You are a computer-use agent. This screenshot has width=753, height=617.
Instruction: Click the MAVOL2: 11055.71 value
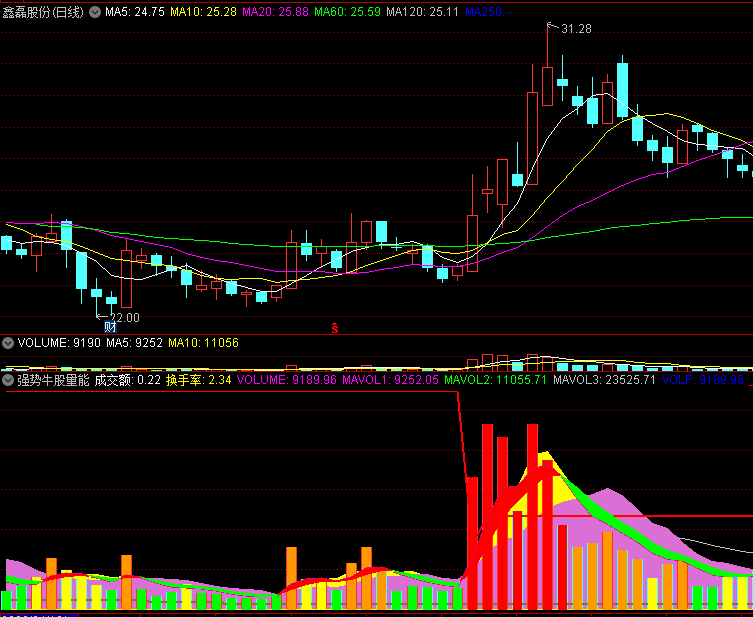496,380
